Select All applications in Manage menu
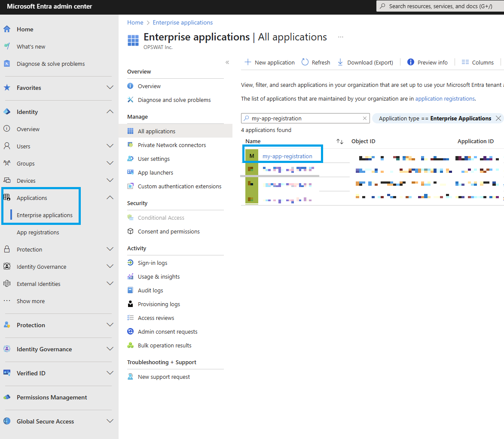Viewport: 504px width, 439px height. click(175, 131)
